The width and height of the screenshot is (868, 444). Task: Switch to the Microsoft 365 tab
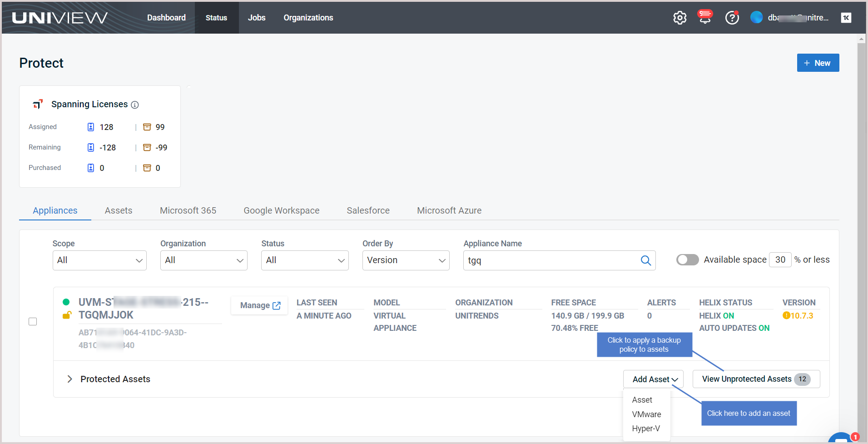click(188, 210)
